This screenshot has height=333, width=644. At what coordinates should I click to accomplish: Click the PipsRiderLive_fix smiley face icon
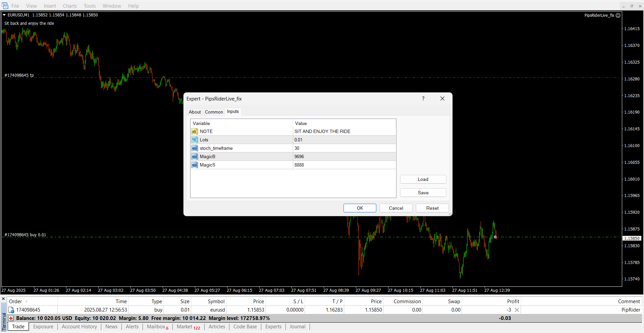618,15
